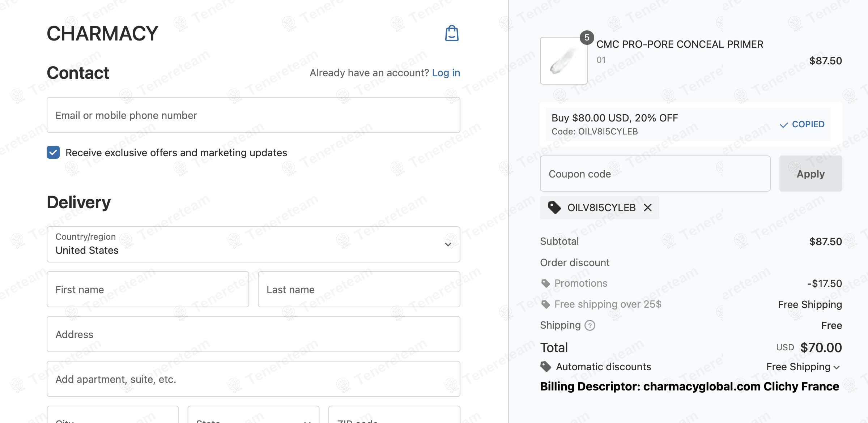This screenshot has height=423, width=868.
Task: Open the Country/region dropdown
Action: [x=253, y=244]
